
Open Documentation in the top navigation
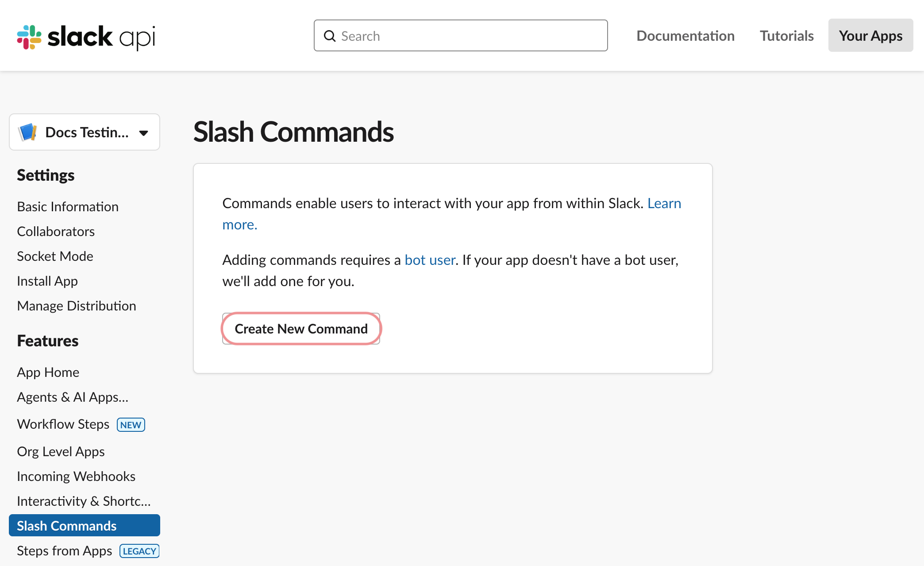(685, 36)
